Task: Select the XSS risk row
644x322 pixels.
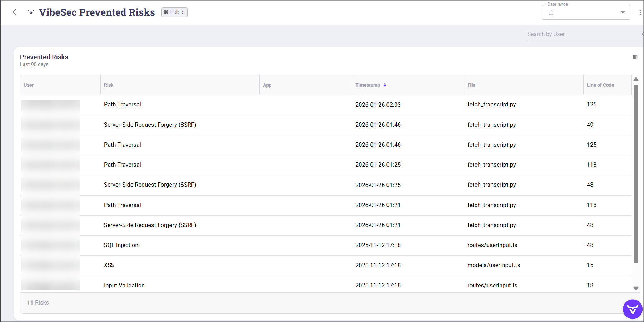Action: (x=109, y=265)
